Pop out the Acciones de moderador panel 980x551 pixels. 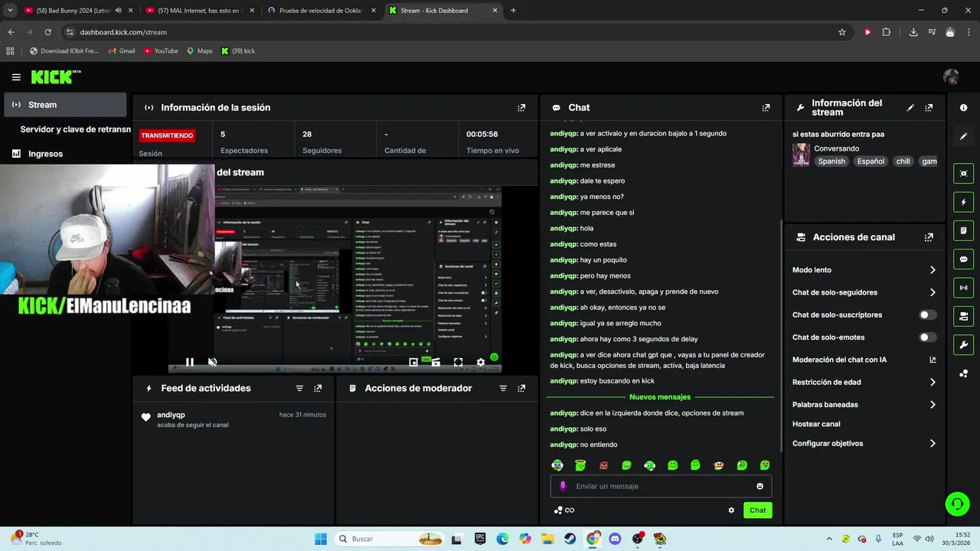[521, 389]
